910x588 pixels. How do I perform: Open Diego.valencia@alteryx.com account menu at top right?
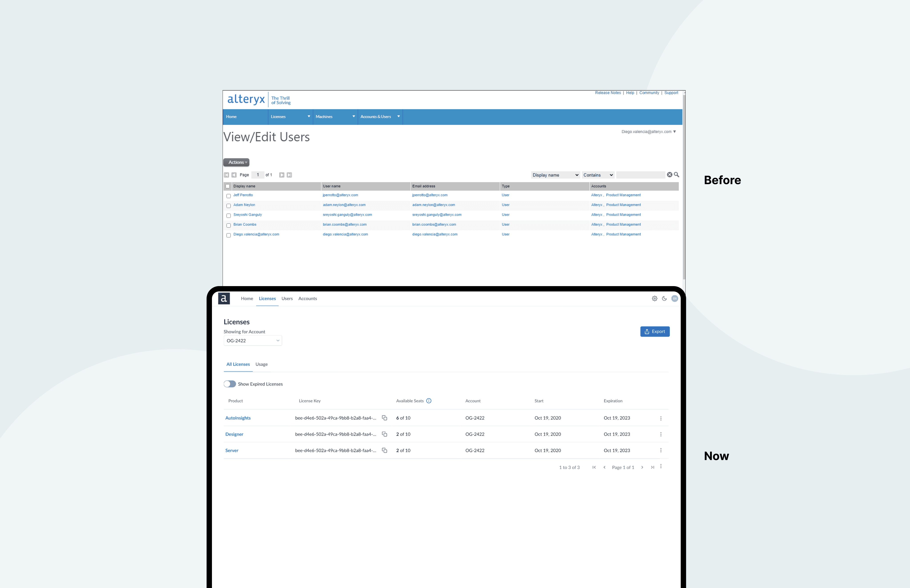pos(649,132)
